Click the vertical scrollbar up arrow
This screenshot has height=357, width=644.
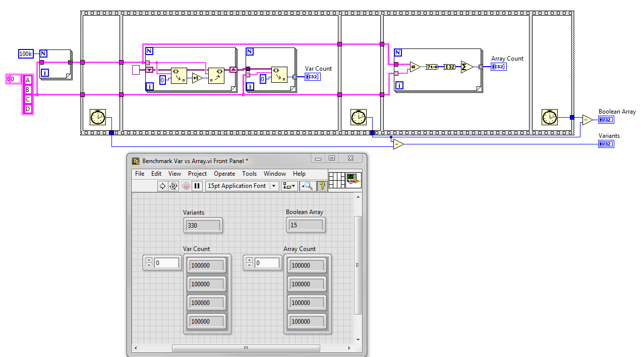pyautogui.click(x=358, y=197)
